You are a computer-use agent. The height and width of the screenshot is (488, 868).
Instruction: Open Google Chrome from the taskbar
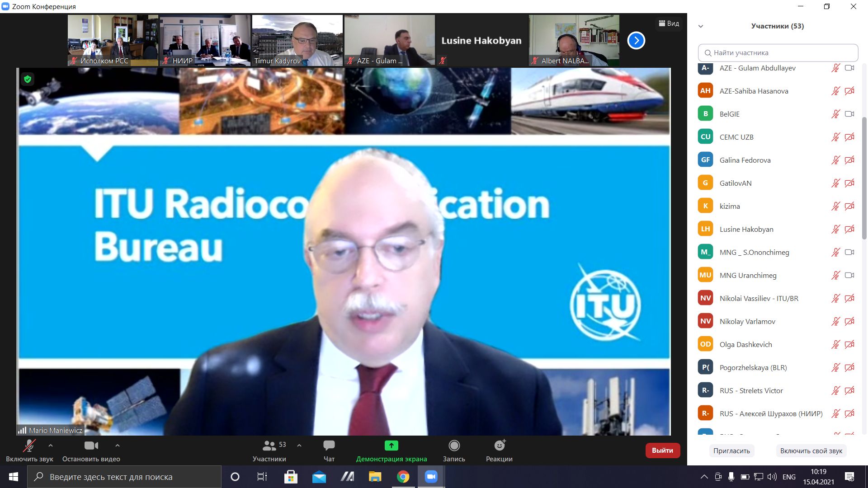(x=403, y=477)
